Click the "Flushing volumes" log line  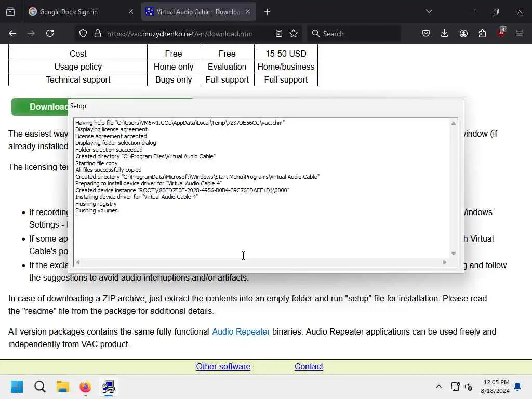coord(96,210)
